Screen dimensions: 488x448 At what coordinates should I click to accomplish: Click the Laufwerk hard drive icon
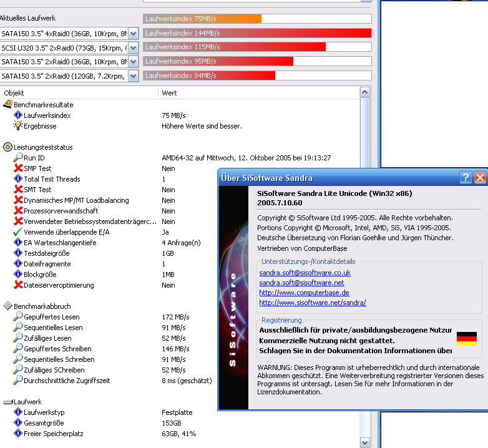click(7, 402)
